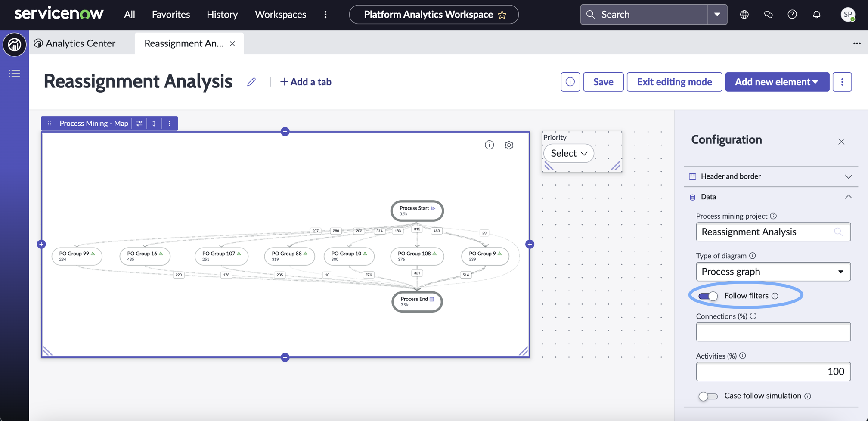
Task: Show info for Activities (%)
Action: [743, 356]
